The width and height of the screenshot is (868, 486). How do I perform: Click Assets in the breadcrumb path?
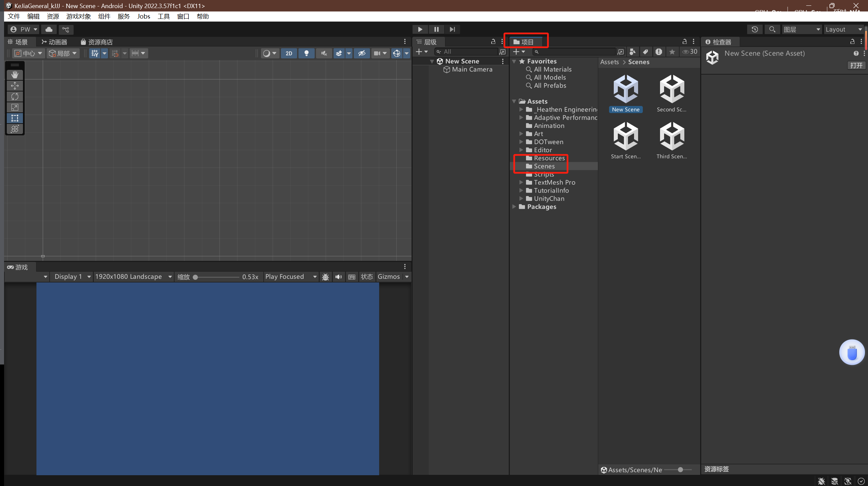coord(609,62)
